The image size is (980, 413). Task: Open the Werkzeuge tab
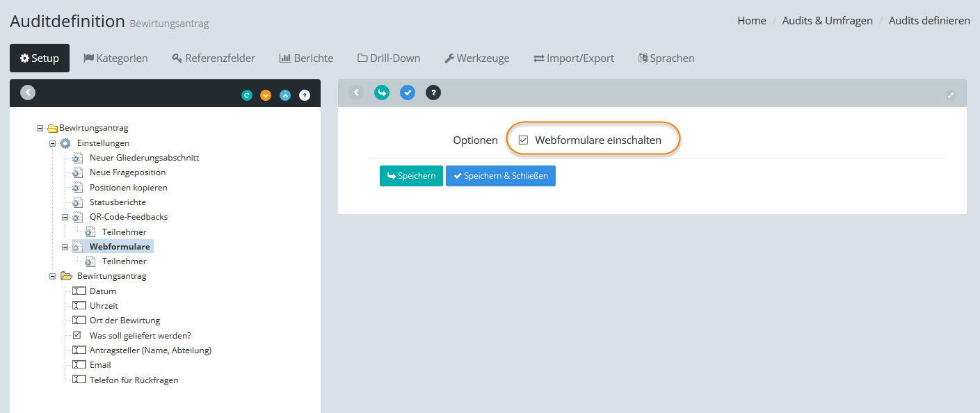pyautogui.click(x=476, y=58)
